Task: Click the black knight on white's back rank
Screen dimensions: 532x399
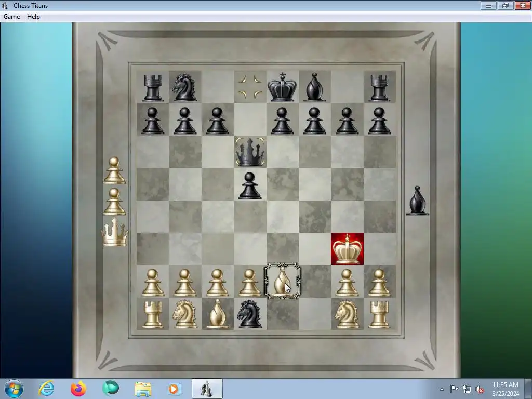Action: point(250,314)
